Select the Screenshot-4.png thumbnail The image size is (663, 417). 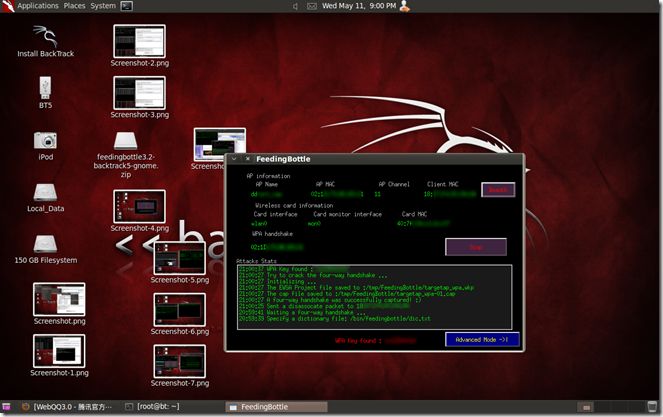pos(140,206)
